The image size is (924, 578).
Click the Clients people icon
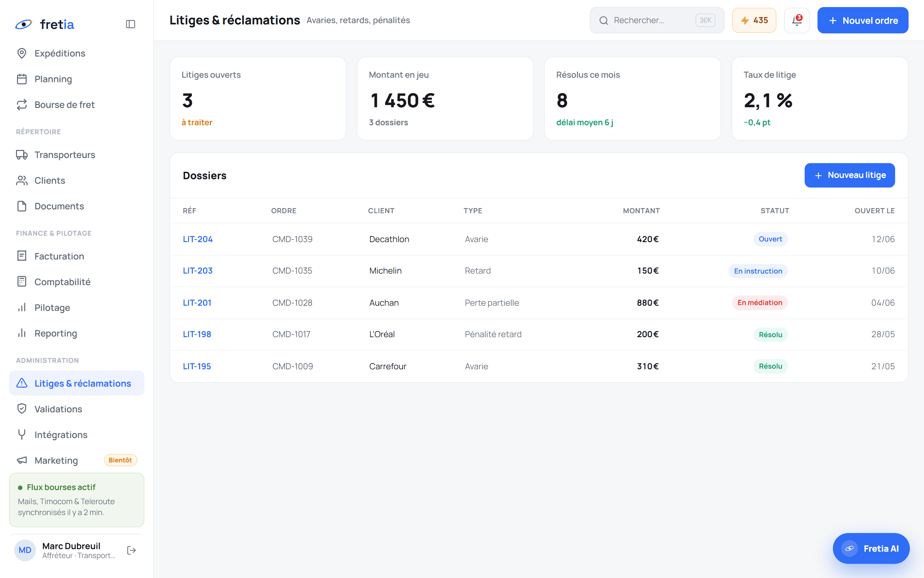22,180
